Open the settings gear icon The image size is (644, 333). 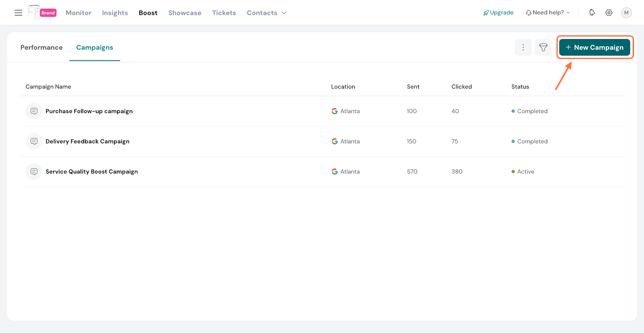tap(609, 12)
